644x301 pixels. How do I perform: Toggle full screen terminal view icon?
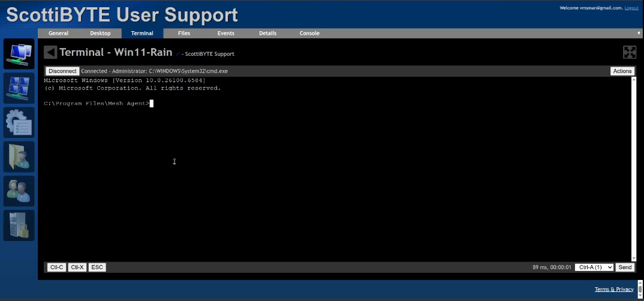tap(629, 53)
